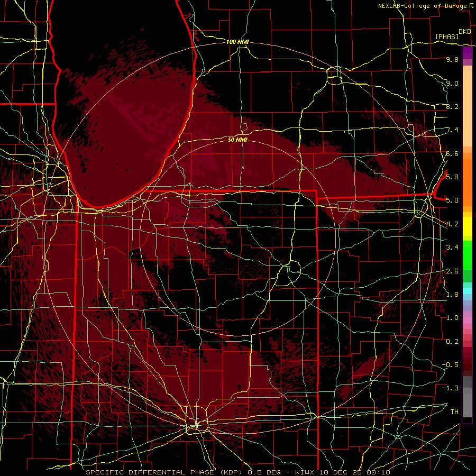This screenshot has width=476, height=476.
Task: Click the 6.6 scale value
Action: coord(452,153)
